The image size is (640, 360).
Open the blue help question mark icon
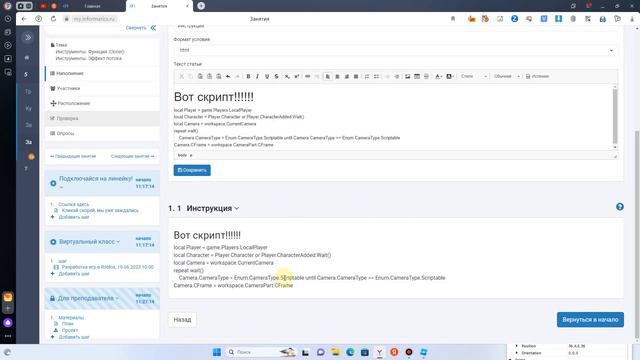tap(620, 207)
